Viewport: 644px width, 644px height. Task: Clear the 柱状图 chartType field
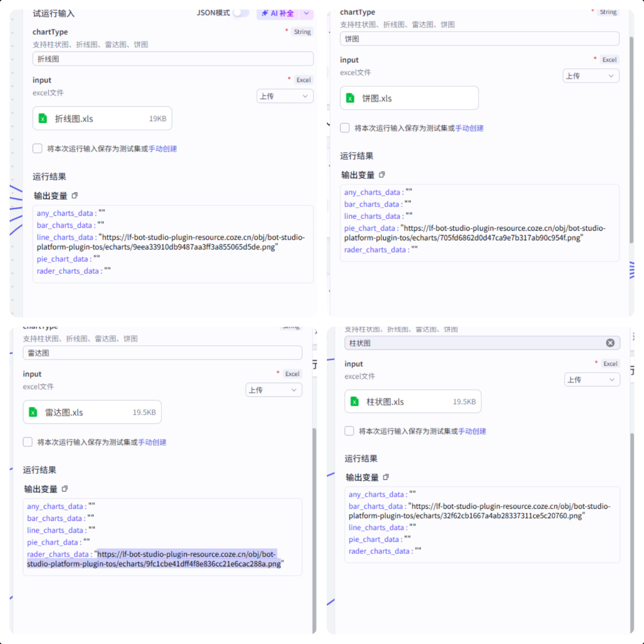tap(610, 343)
